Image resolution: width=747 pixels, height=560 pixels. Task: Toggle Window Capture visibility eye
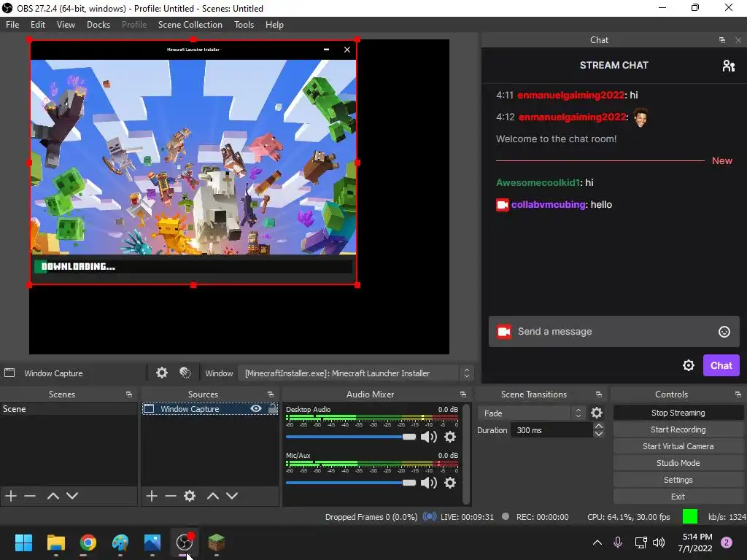[256, 408]
